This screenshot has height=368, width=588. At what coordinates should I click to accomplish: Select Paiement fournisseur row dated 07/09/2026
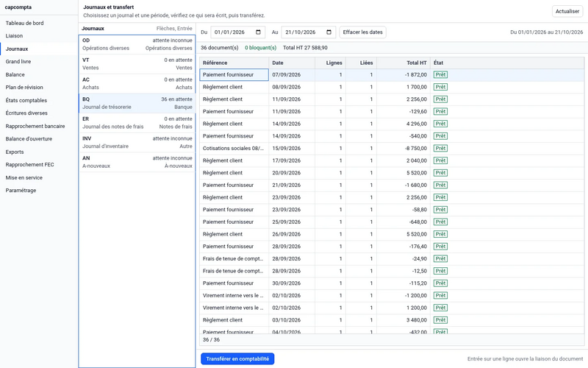pos(392,75)
